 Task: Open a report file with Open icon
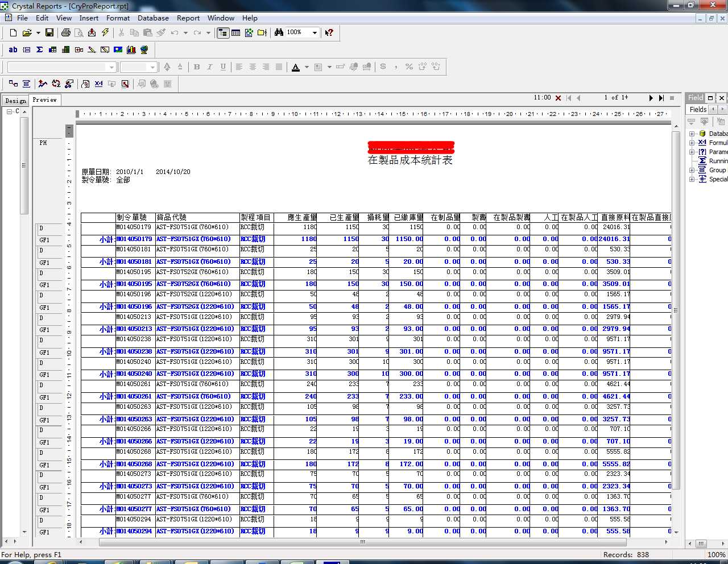click(26, 32)
